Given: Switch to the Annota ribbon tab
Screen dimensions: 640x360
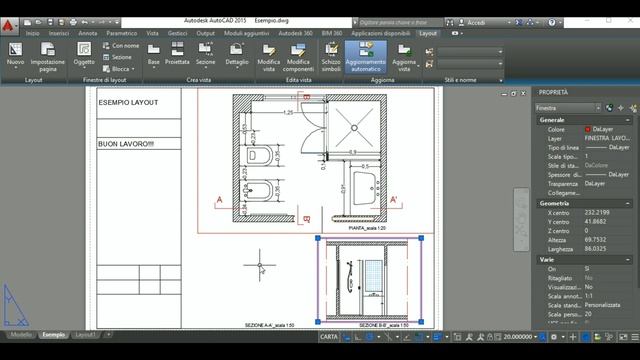Looking at the screenshot, I should coord(88,33).
